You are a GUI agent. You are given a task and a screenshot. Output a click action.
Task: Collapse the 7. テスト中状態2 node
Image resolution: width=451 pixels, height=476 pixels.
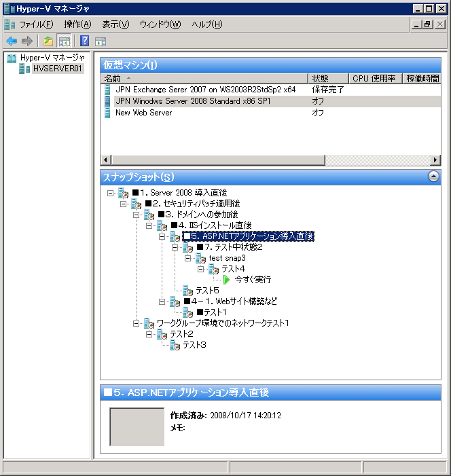coord(175,248)
